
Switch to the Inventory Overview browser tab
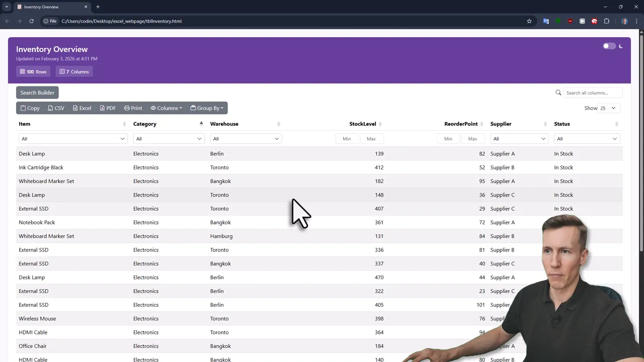(x=41, y=7)
